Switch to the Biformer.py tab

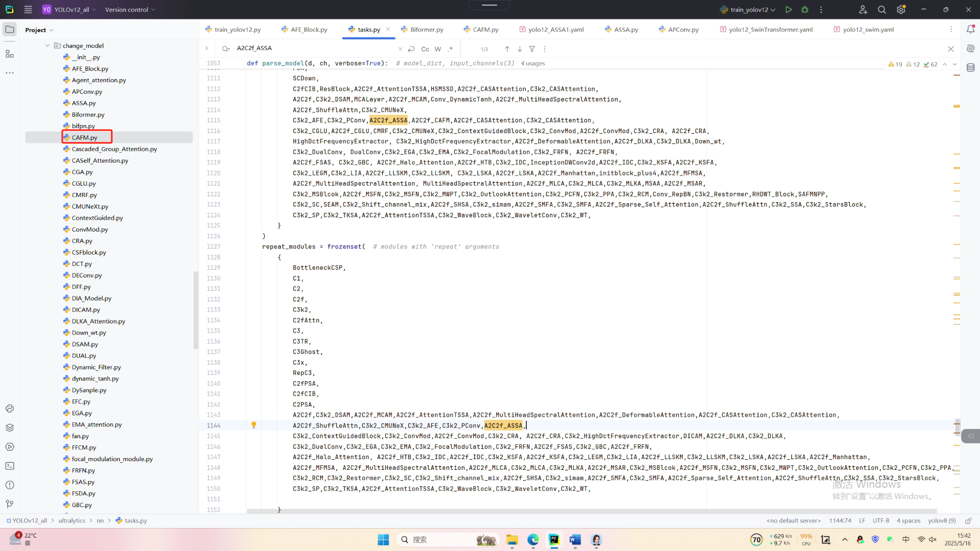pos(426,30)
